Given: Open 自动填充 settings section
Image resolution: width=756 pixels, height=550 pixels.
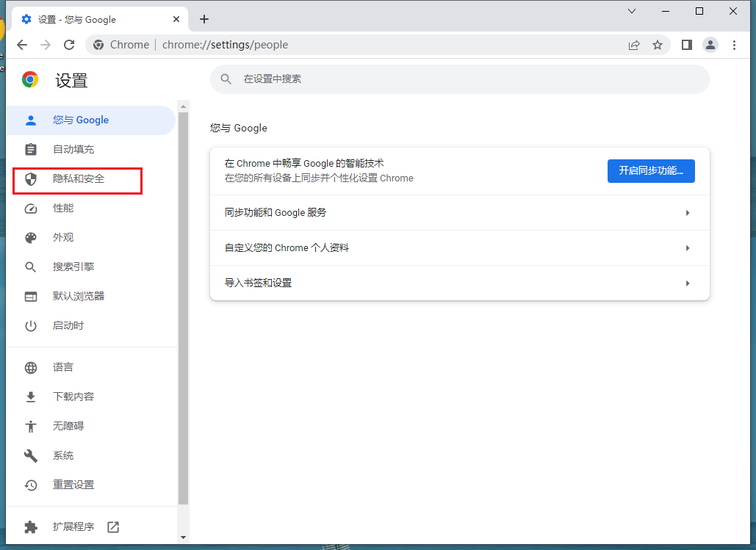Looking at the screenshot, I should coord(90,149).
